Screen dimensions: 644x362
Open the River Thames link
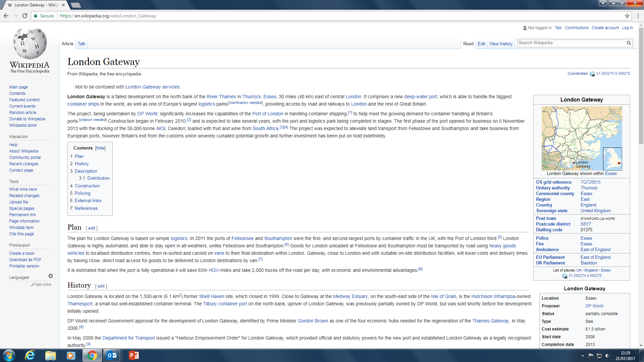(221, 97)
